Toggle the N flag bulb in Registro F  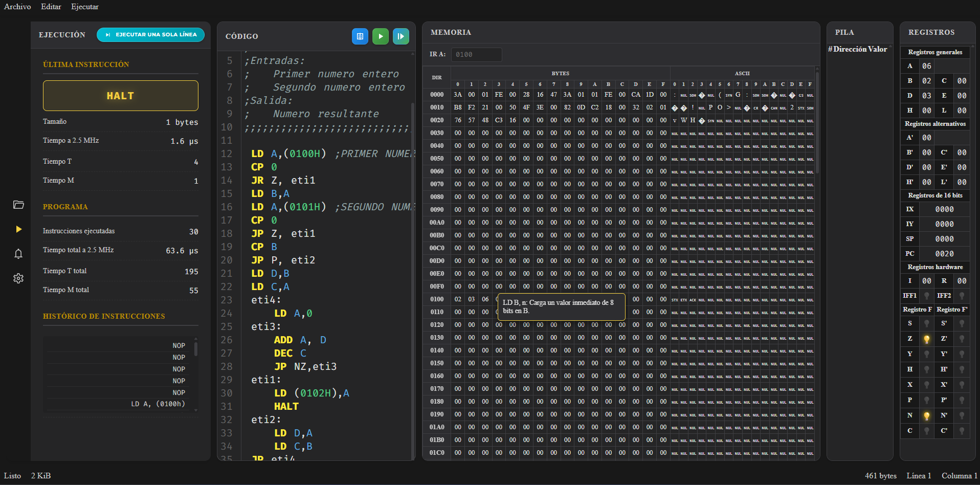(926, 415)
